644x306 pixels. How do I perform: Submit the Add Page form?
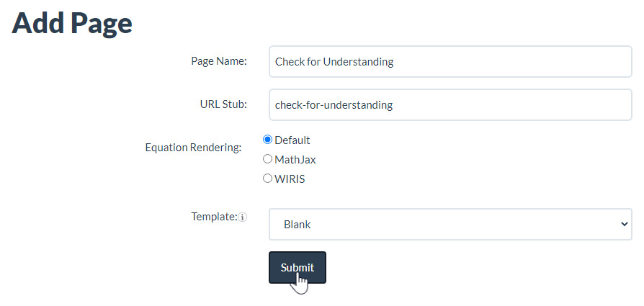pyautogui.click(x=298, y=267)
